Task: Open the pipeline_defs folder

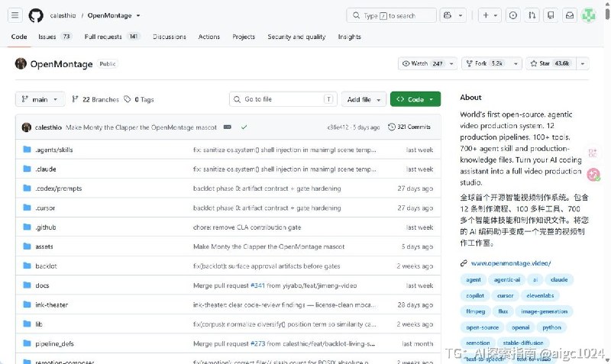Action: pyautogui.click(x=54, y=343)
